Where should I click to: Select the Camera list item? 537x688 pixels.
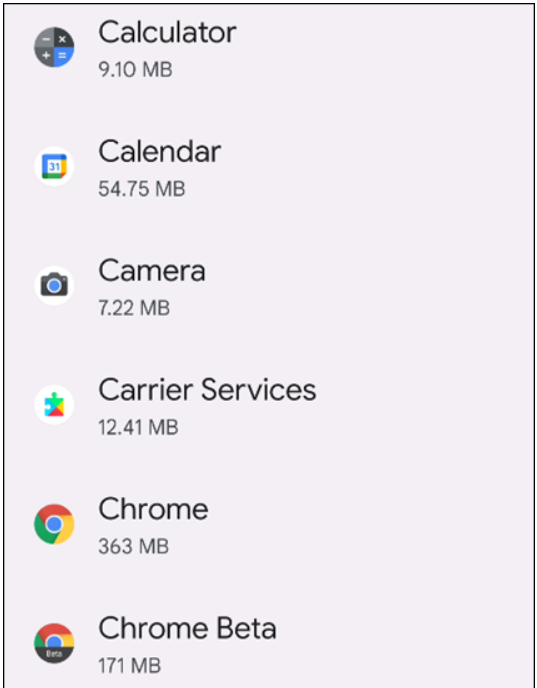tap(268, 286)
